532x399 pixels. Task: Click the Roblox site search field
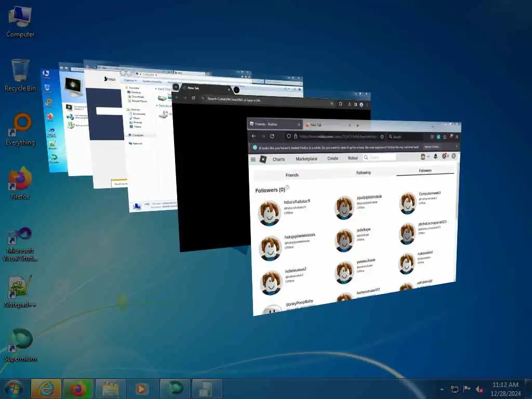(379, 157)
